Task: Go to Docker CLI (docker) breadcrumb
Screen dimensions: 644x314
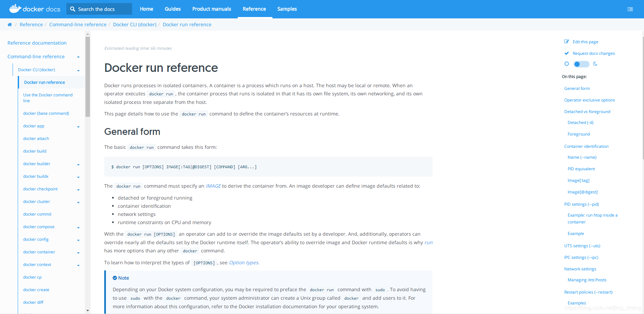Action: (135, 25)
